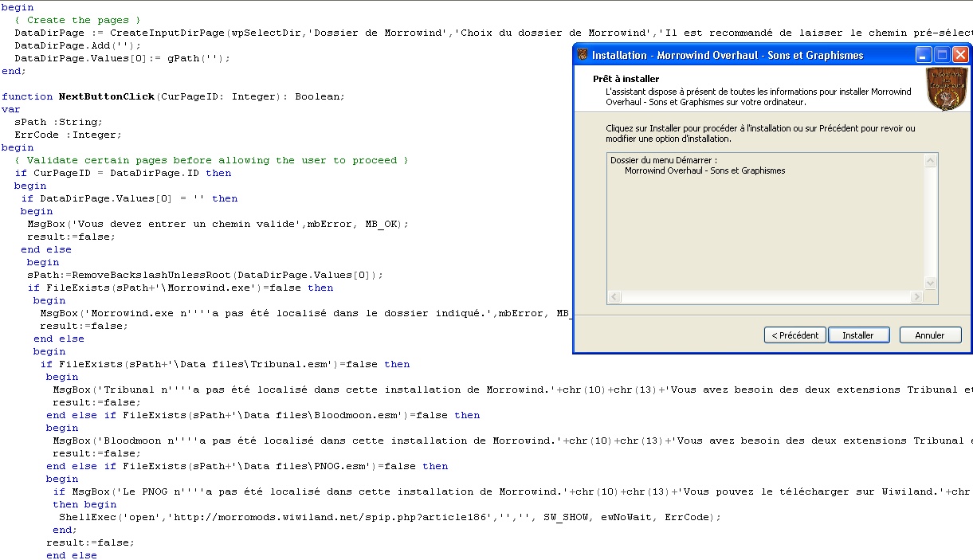The image size is (973, 560).
Task: Go back with the Précédent button
Action: pos(795,335)
